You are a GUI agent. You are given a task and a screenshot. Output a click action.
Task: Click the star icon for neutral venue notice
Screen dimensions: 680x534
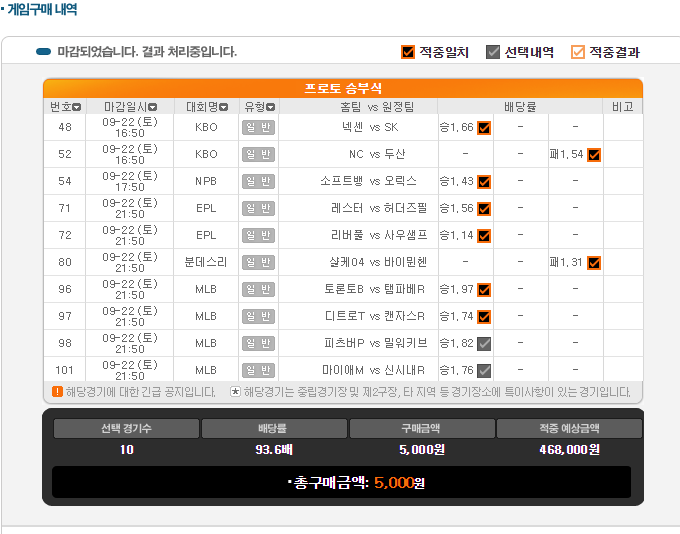(235, 392)
